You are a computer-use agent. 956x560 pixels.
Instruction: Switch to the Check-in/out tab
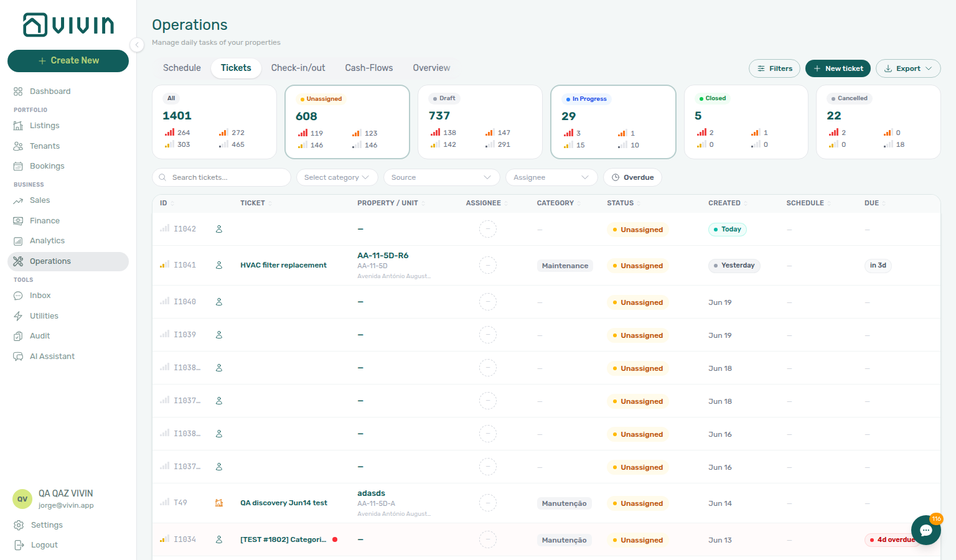[298, 68]
